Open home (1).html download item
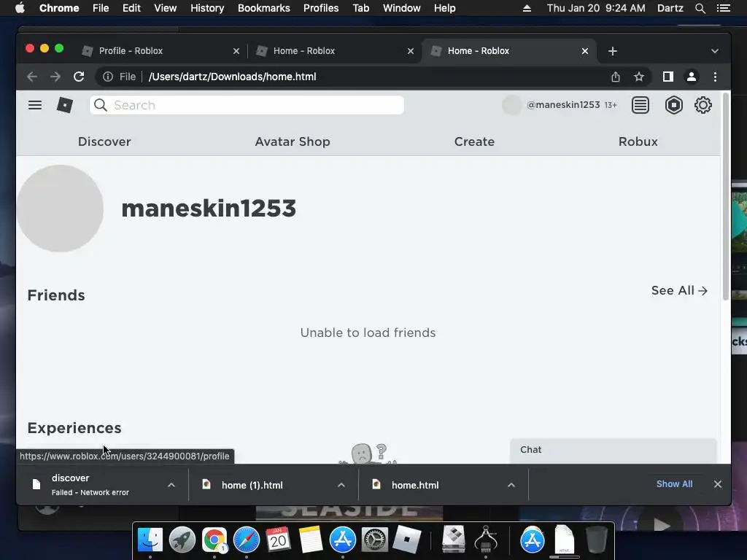Image resolution: width=747 pixels, height=560 pixels. [x=252, y=485]
